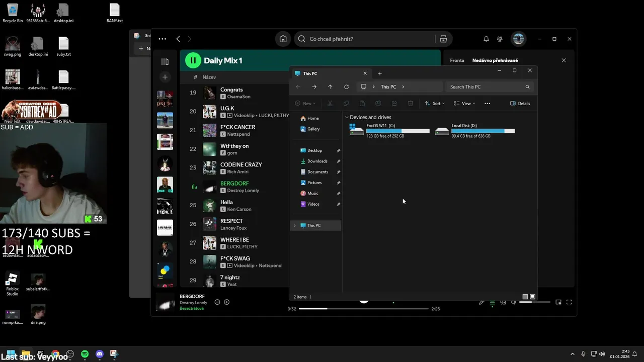Open the Sort dropdown in Explorer
644x362 pixels.
click(435, 104)
